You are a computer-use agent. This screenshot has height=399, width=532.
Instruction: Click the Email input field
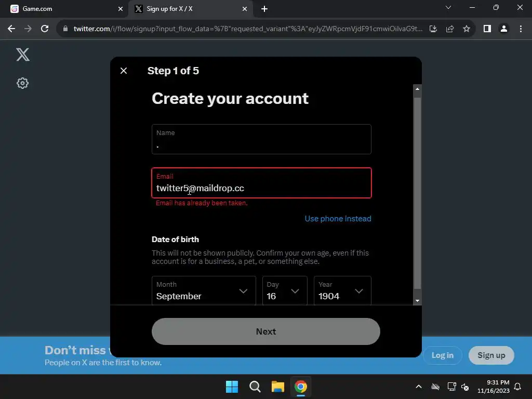(261, 182)
